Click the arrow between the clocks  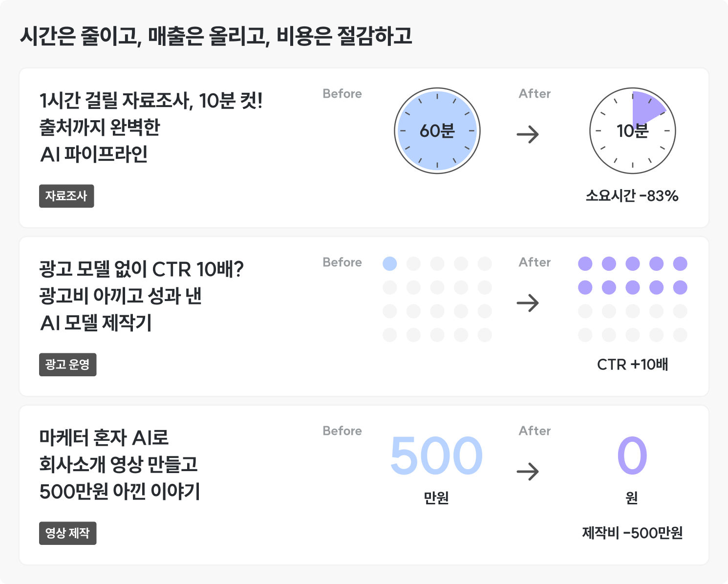528,134
